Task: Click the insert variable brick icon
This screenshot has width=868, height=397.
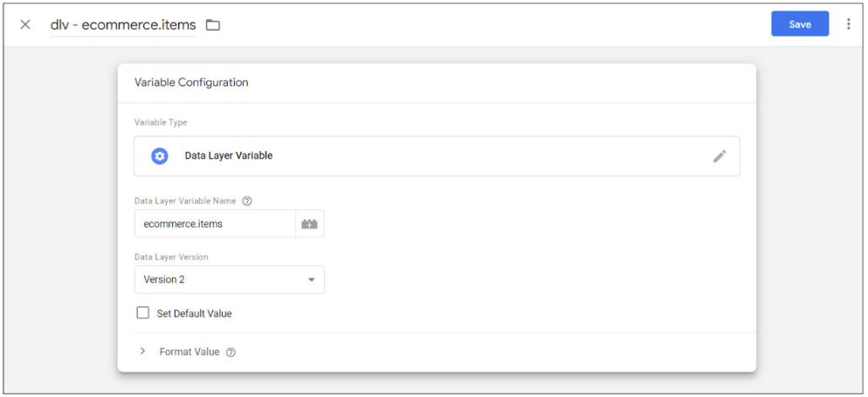Action: point(309,224)
